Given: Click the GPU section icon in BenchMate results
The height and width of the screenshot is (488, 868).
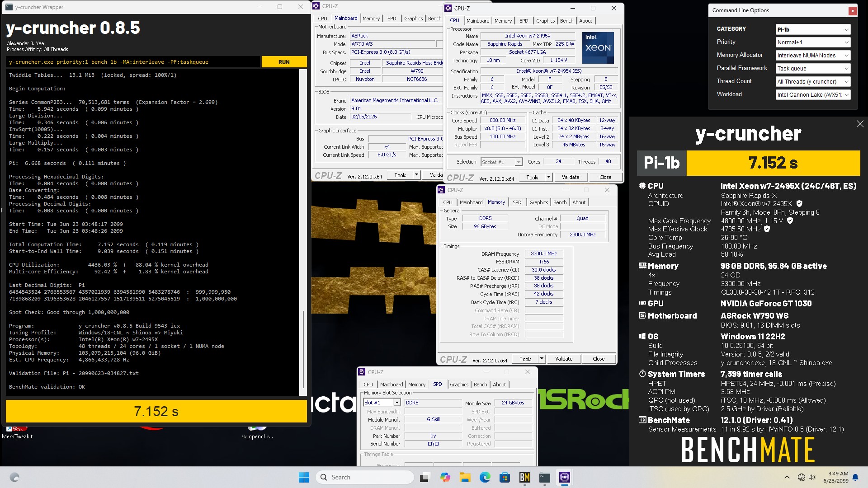Looking at the screenshot, I should point(642,303).
